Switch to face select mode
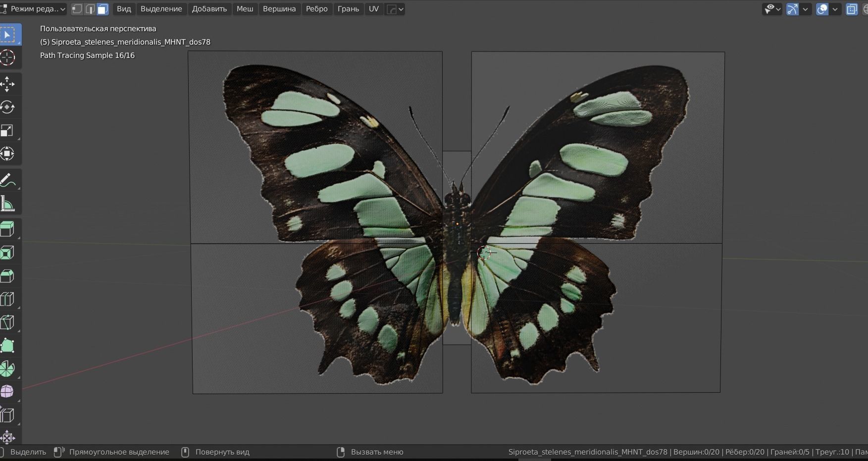 tap(102, 9)
